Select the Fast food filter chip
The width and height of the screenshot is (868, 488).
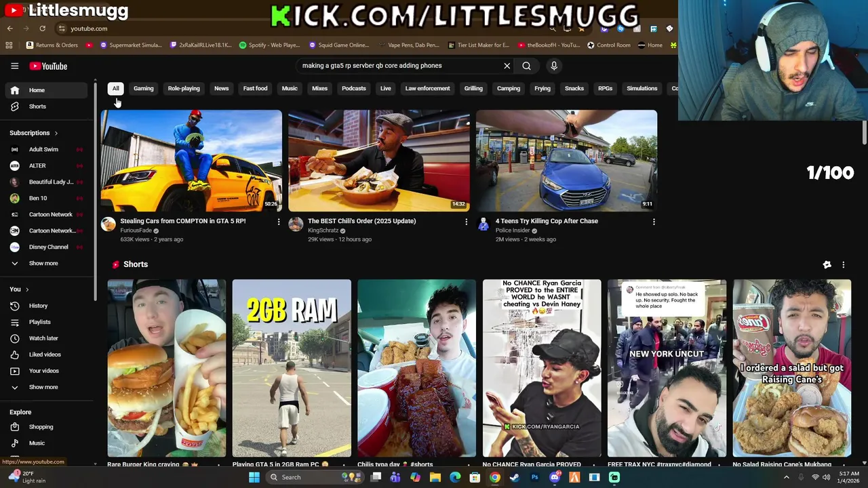[x=256, y=88]
